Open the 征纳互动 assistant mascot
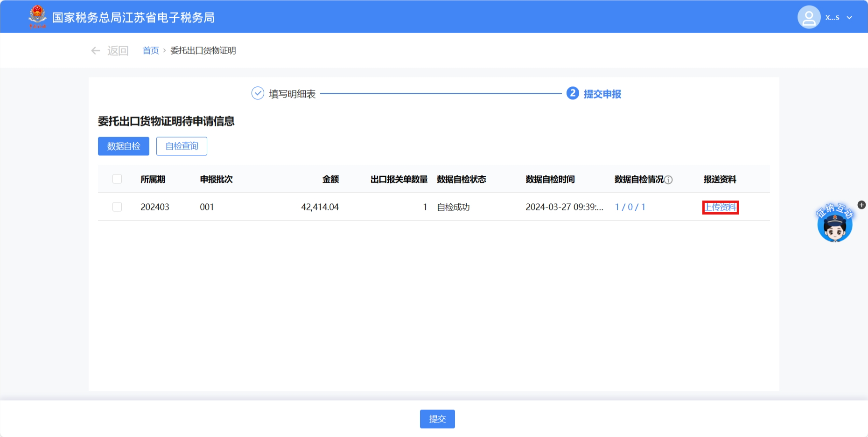This screenshot has width=868, height=437. tap(834, 224)
